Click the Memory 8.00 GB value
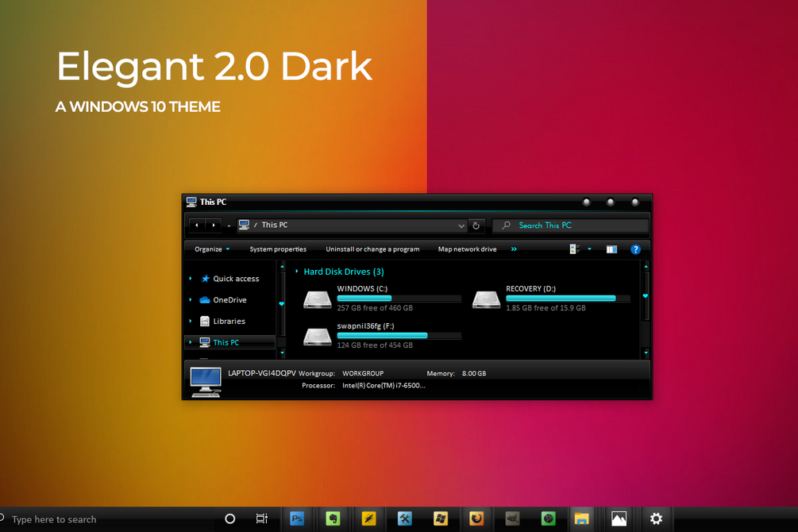This screenshot has width=798, height=532. [x=474, y=373]
